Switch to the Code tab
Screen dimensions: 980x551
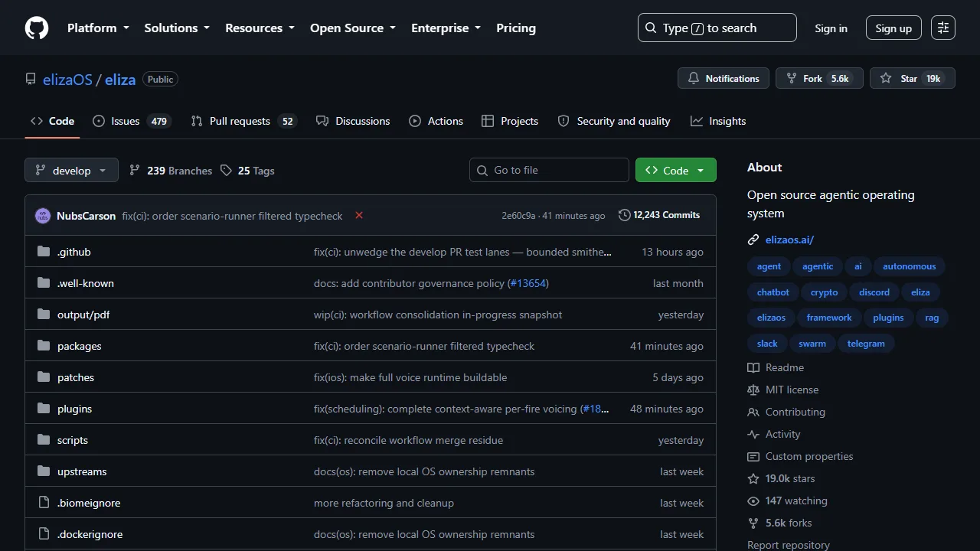(52, 121)
